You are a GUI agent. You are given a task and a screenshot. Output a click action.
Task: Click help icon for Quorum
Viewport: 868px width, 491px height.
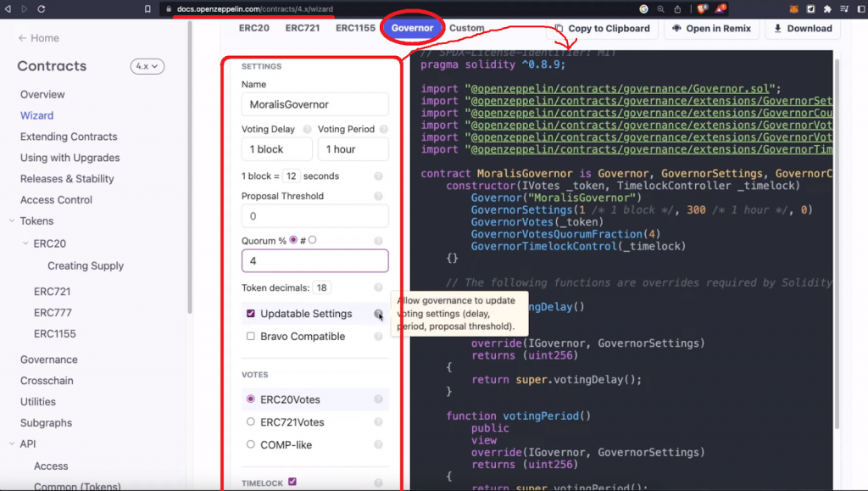tap(378, 241)
